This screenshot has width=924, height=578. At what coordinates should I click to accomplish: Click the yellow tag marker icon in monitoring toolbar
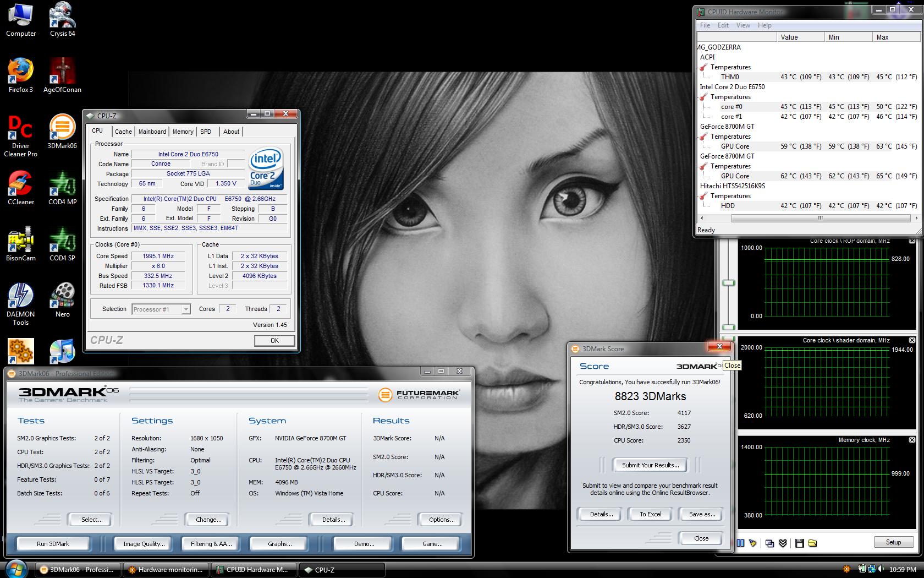(x=753, y=543)
